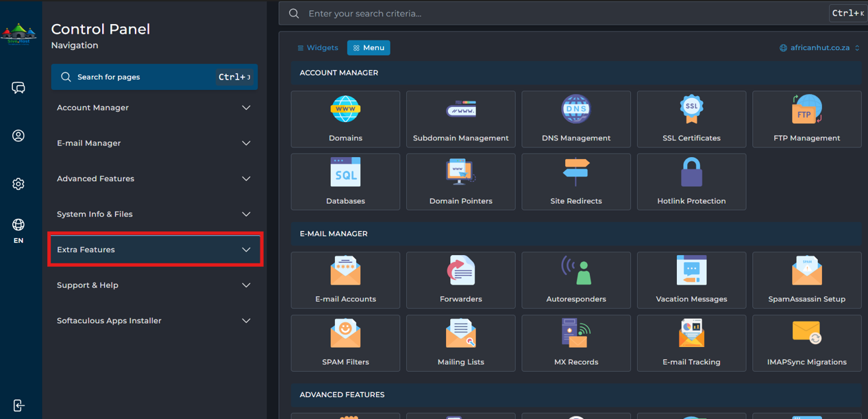Expand the Account Manager navigation section
Viewport: 868px width, 419px height.
(x=154, y=108)
